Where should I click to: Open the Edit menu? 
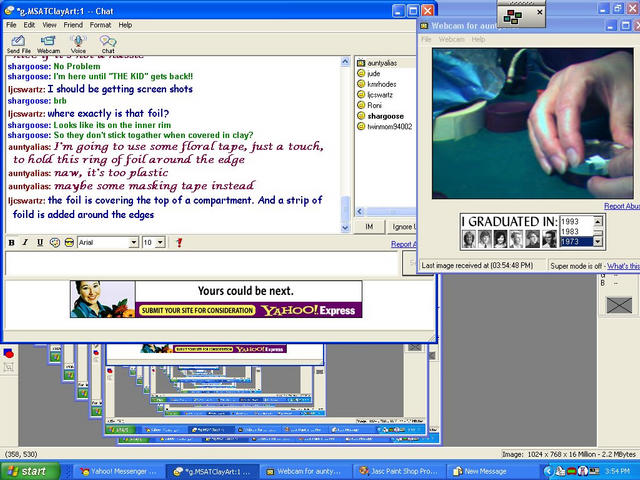coord(29,25)
